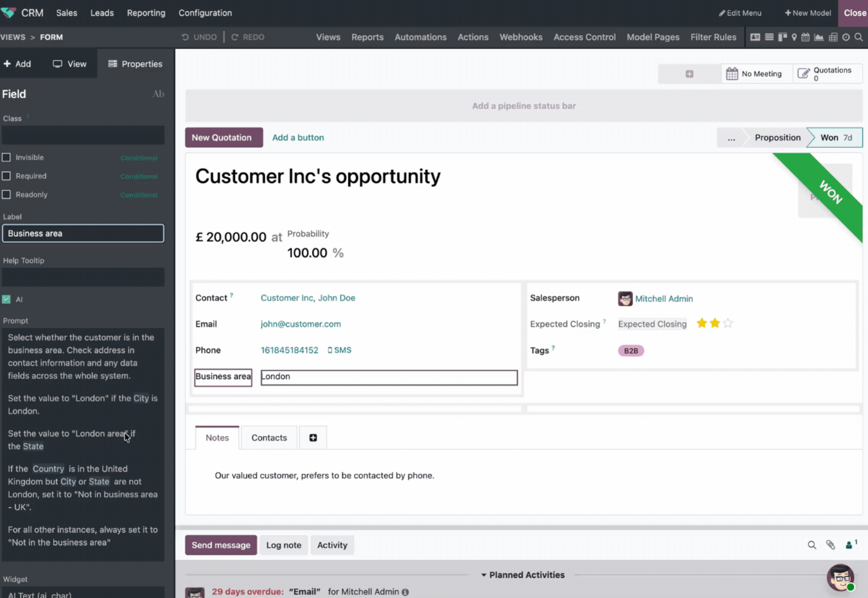Viewport: 868px width, 598px height.
Task: Open the john@customer.com email link
Action: pyautogui.click(x=301, y=324)
